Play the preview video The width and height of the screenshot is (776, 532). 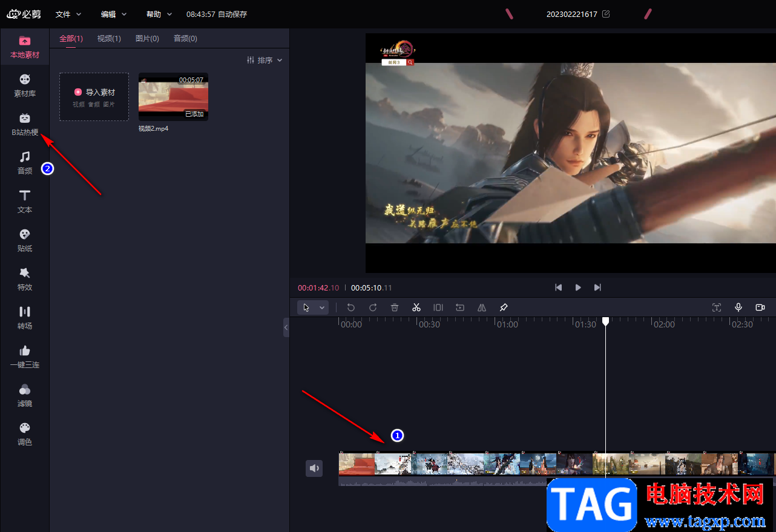coord(578,287)
